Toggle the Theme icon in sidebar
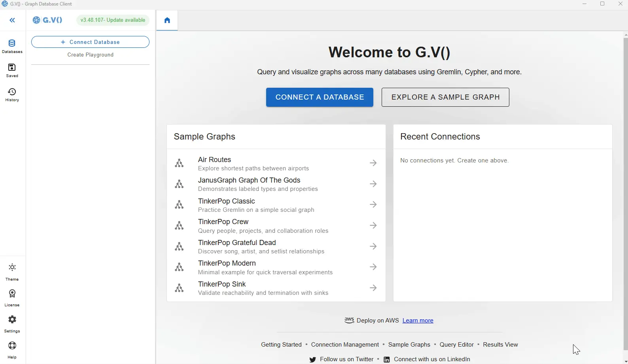Screen dimensions: 628x364 [x=12, y=272]
